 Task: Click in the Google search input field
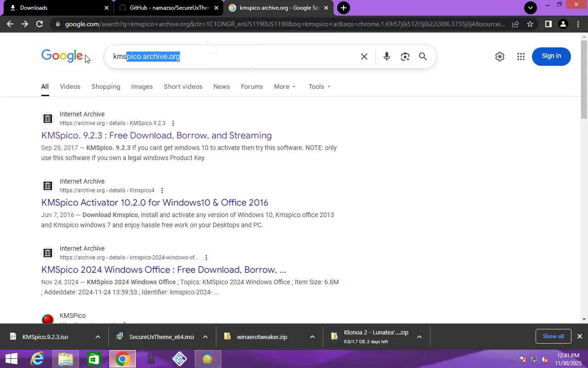pyautogui.click(x=234, y=57)
